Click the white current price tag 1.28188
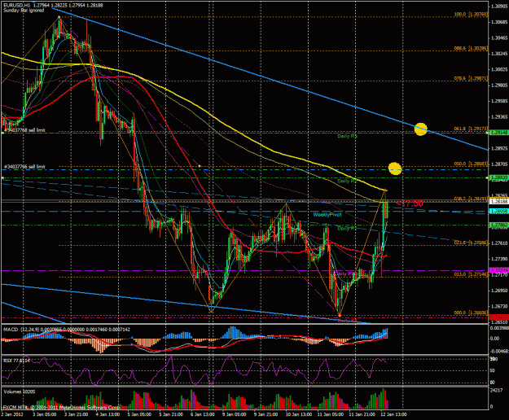Screen dimensions: 509x420 (498, 201)
